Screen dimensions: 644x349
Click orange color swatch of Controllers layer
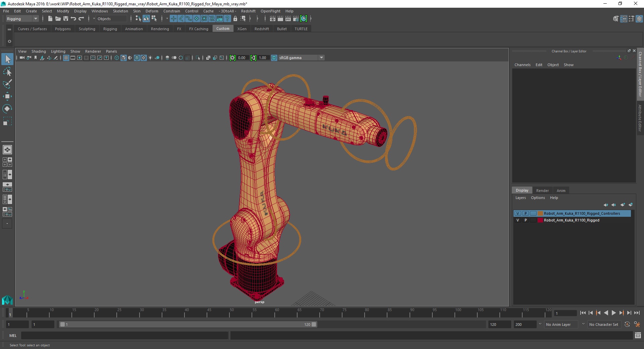(540, 213)
